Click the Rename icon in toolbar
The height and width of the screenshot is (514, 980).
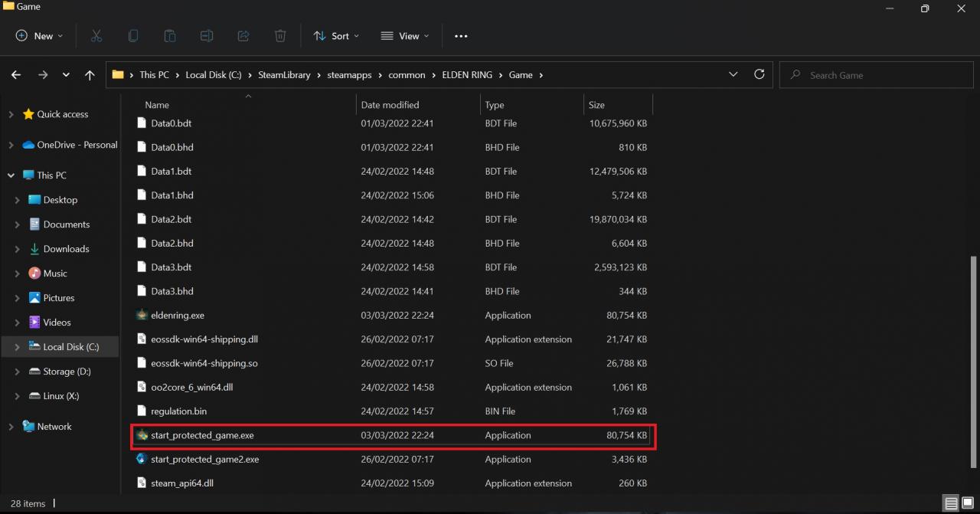207,36
